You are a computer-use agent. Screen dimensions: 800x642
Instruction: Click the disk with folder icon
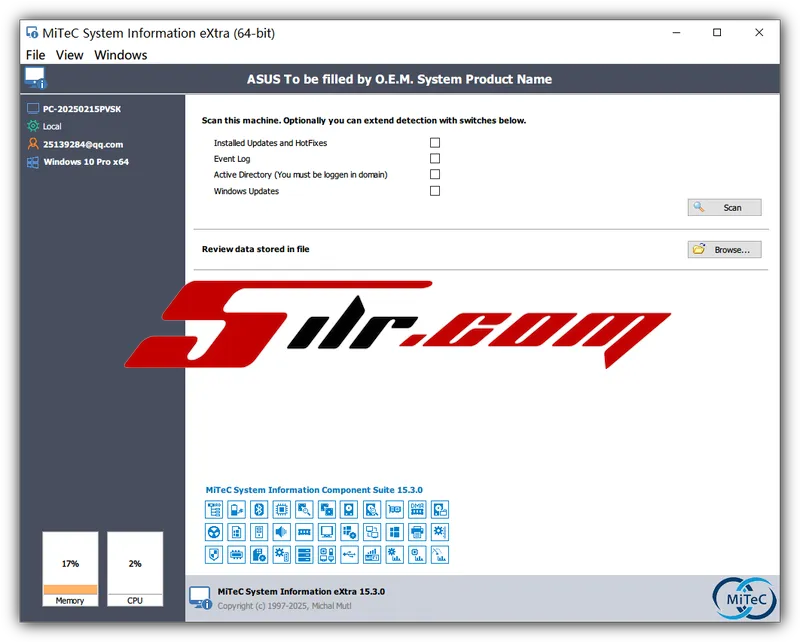(x=440, y=509)
